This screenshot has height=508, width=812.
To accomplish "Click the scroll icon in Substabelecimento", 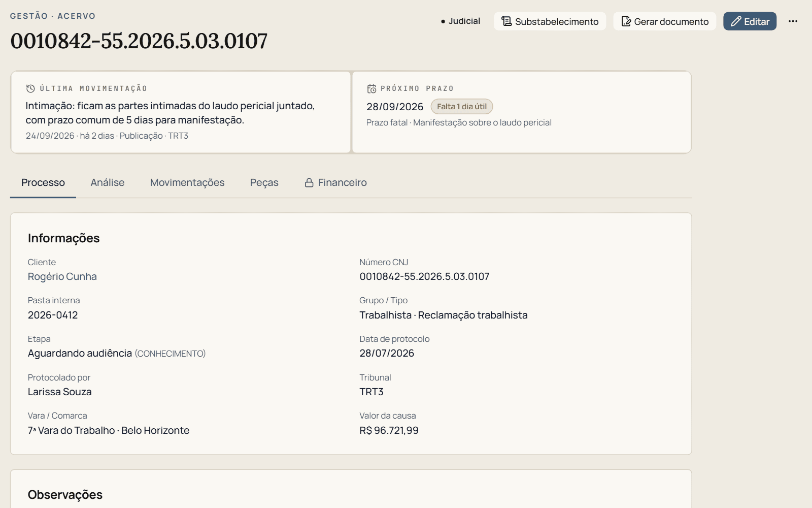I will 506,21.
